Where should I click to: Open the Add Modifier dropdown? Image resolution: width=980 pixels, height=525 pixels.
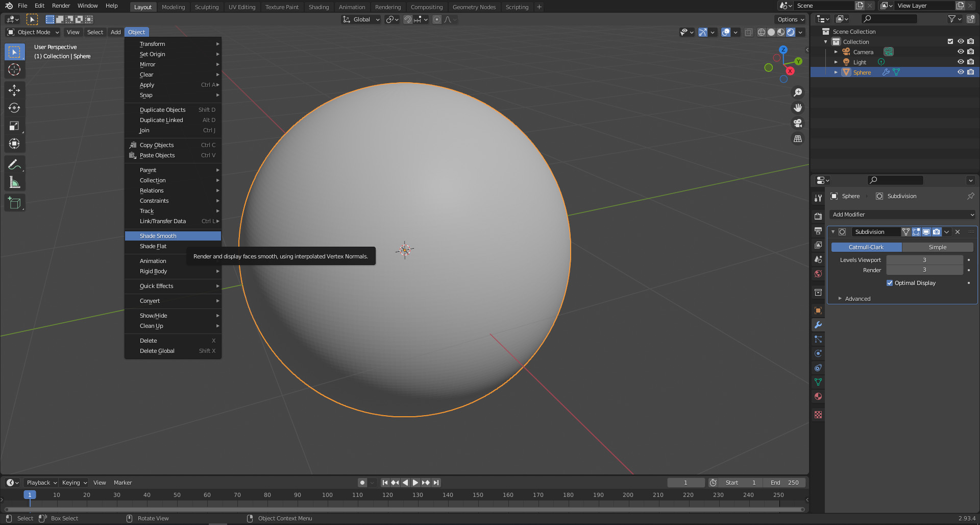tap(902, 214)
